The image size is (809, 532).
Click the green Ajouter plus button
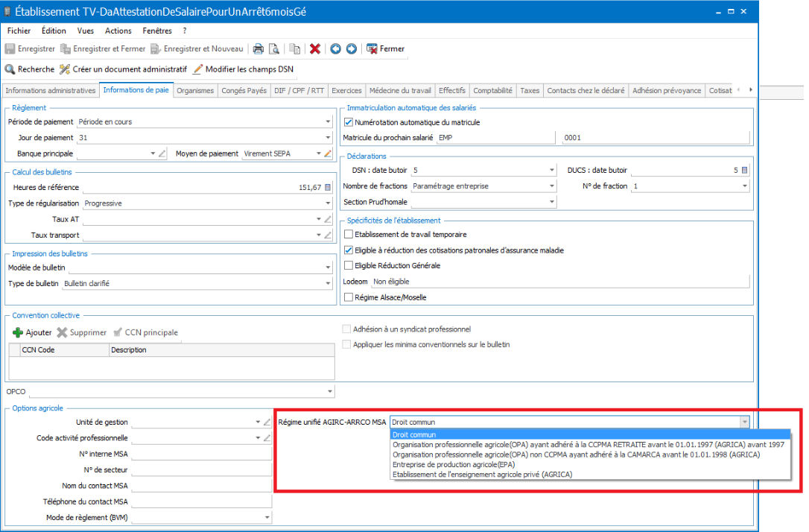(32, 332)
